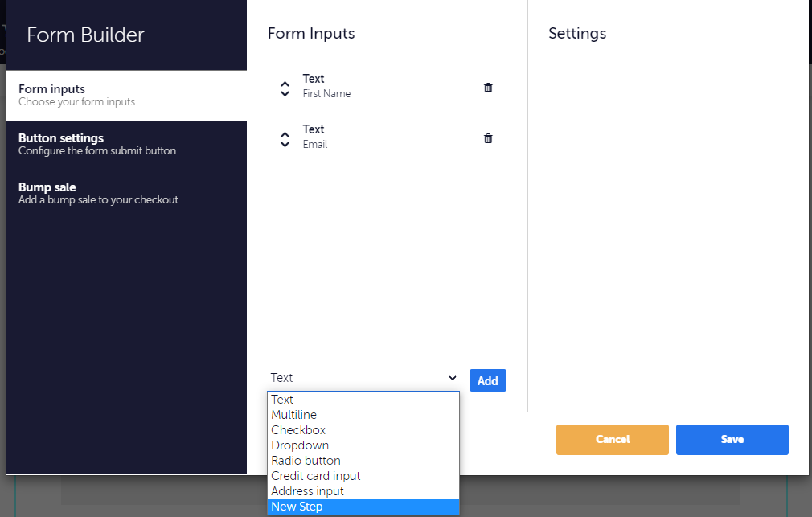Image resolution: width=812 pixels, height=517 pixels.
Task: Delete the First Name input field
Action: [x=488, y=88]
